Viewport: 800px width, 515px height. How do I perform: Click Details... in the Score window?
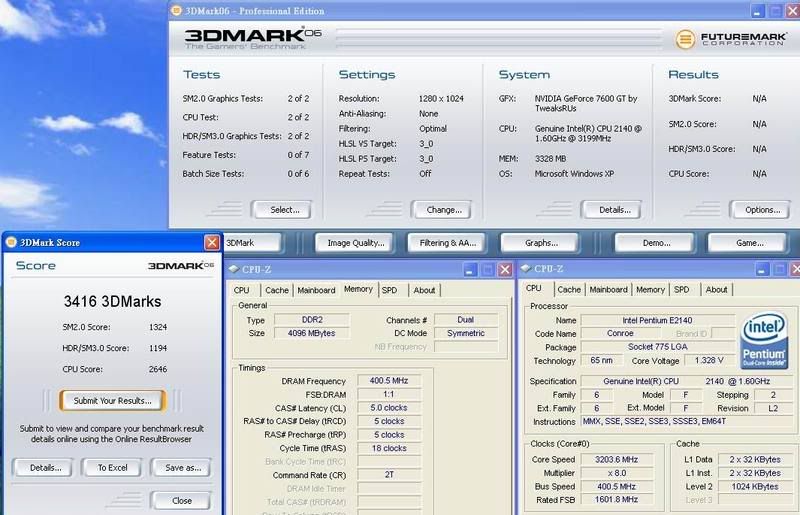43,468
